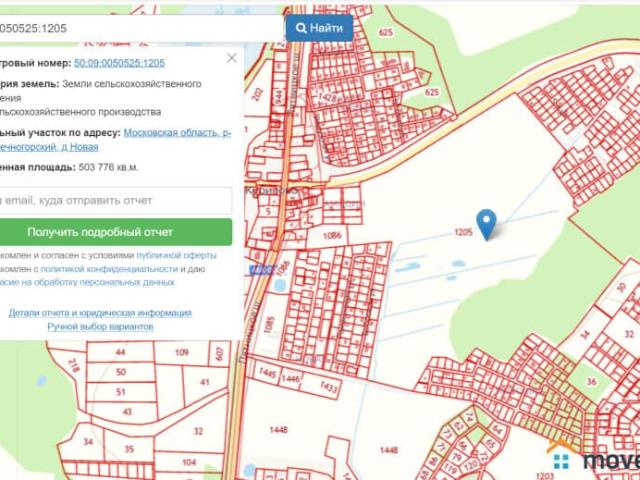Select parcel 109 on the map

pyautogui.click(x=181, y=353)
